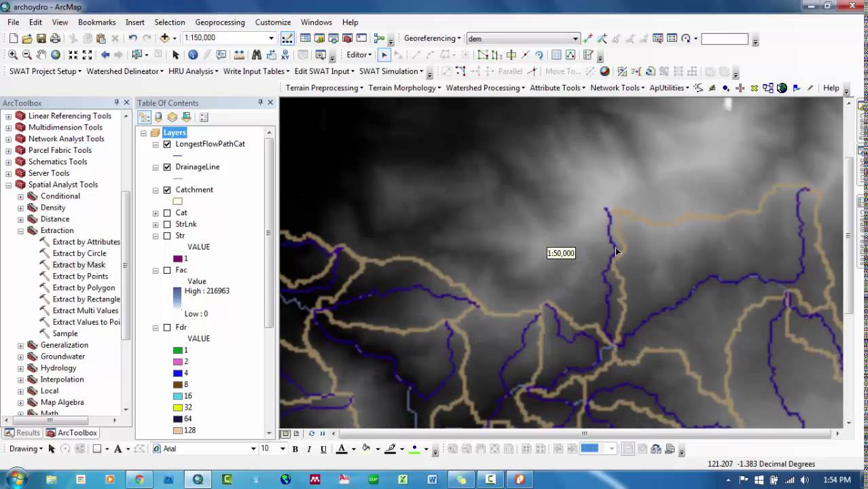Select the Identify tool
This screenshot has height=489, width=868.
(193, 55)
